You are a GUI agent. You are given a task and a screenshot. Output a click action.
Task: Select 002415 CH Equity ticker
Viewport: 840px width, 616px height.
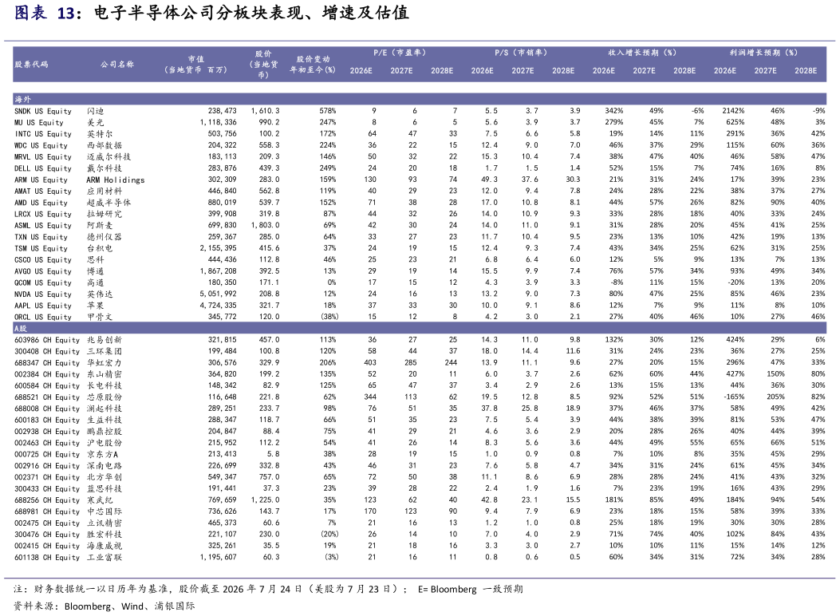(47, 546)
